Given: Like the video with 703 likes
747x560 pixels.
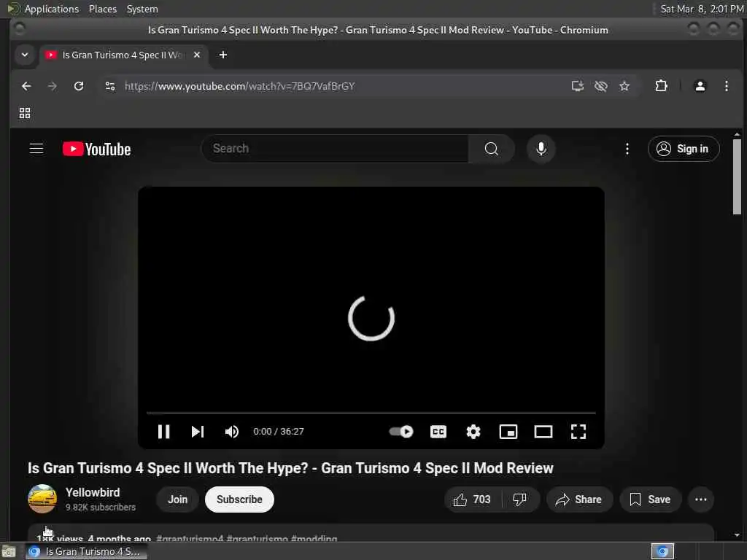Looking at the screenshot, I should pos(472,499).
